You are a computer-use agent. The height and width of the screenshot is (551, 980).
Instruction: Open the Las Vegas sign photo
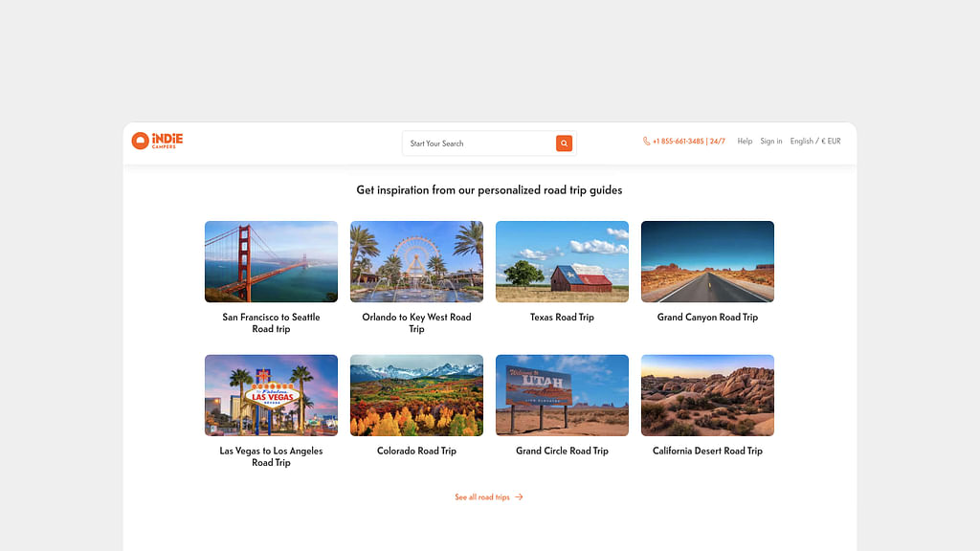pos(271,395)
